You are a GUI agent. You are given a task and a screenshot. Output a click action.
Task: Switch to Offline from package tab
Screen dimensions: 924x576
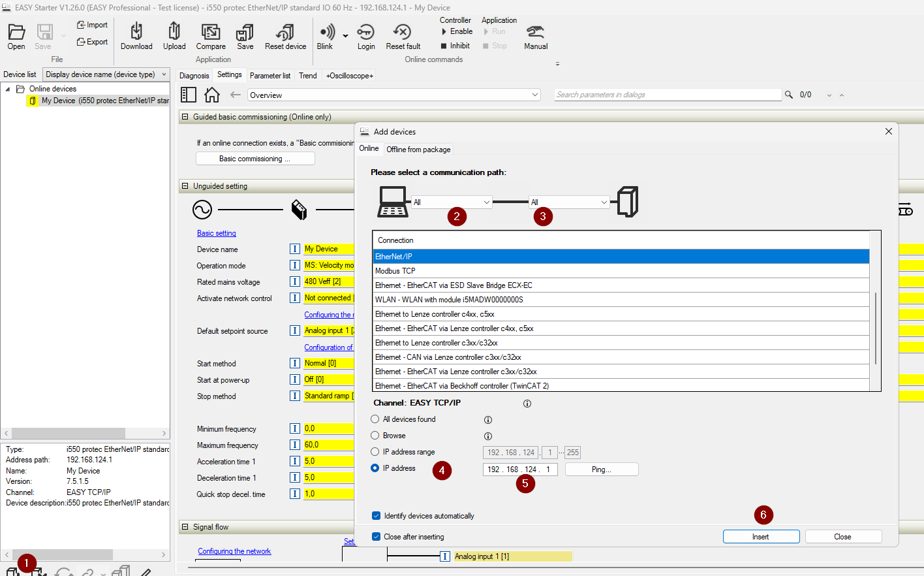418,150
